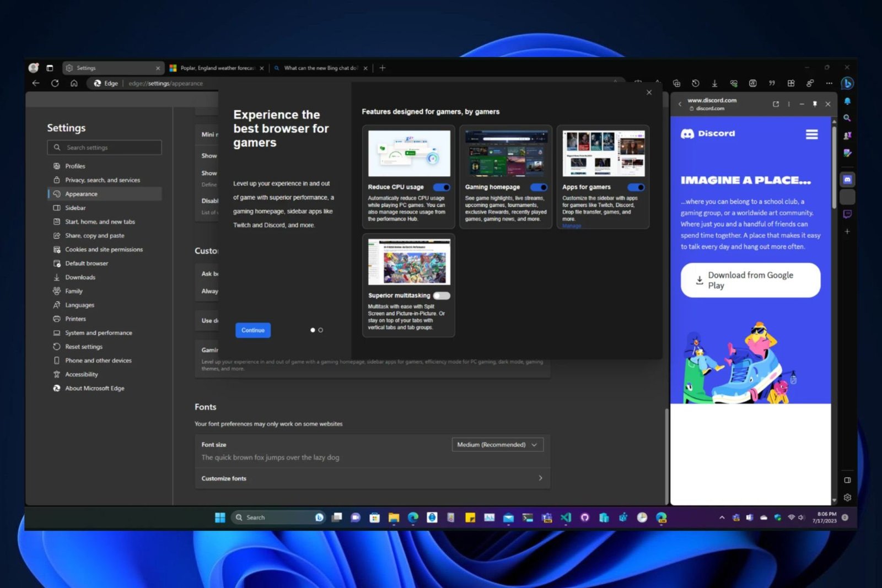
Task: Open Visual Studio Code from taskbar
Action: point(566,517)
